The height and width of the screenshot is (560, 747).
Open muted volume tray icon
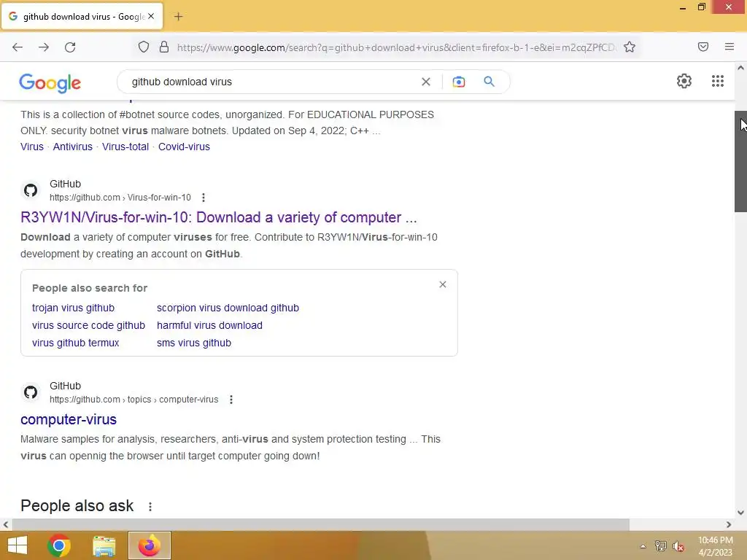pyautogui.click(x=678, y=546)
